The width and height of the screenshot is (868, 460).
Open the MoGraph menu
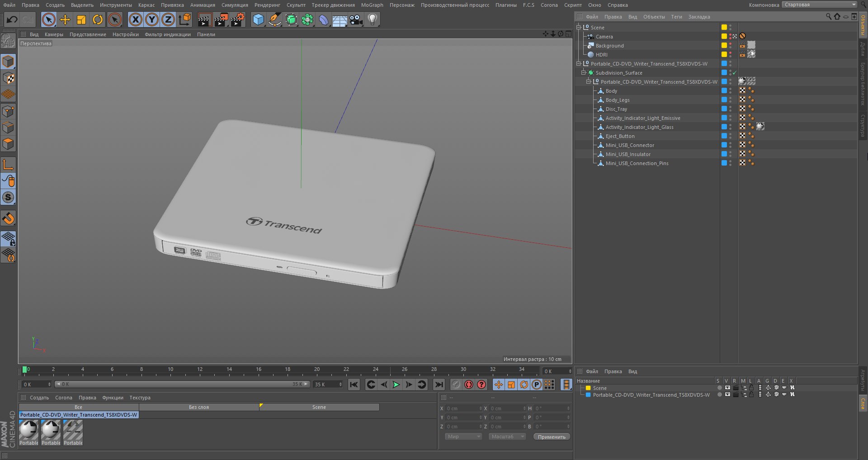(372, 5)
